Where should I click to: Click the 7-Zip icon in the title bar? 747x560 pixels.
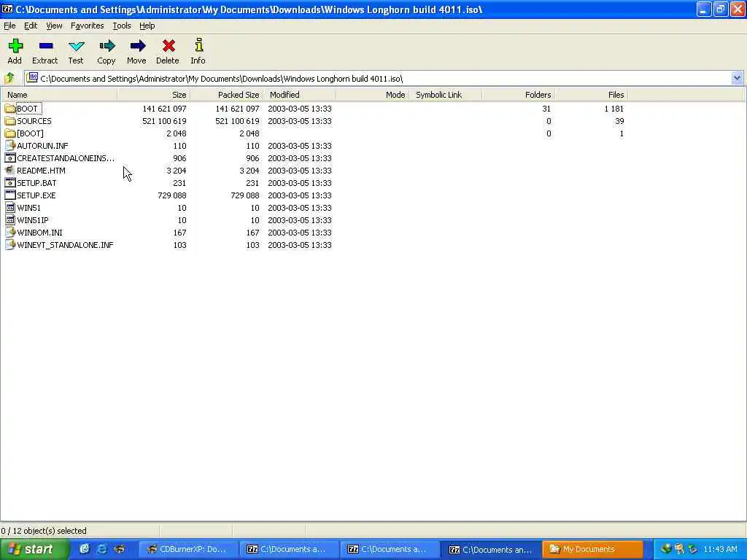coord(7,9)
